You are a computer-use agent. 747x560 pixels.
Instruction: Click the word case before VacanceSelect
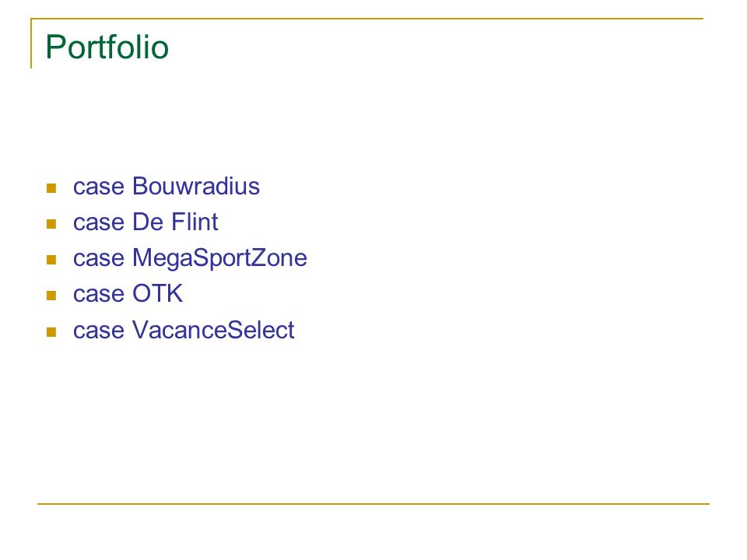[x=99, y=331]
